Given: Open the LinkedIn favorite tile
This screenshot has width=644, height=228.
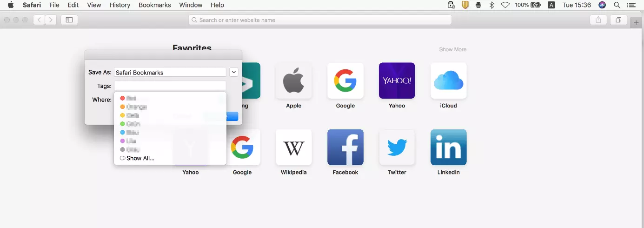Looking at the screenshot, I should click(x=449, y=147).
